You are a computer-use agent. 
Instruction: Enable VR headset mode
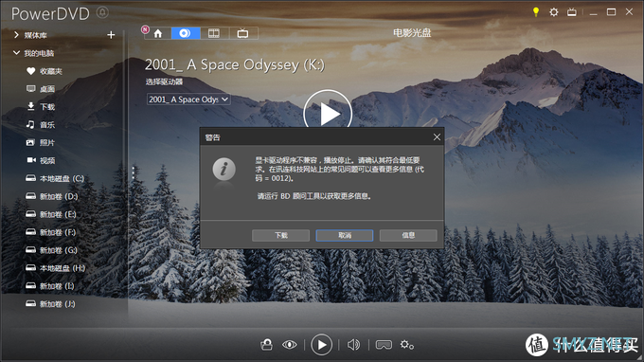[x=384, y=345]
